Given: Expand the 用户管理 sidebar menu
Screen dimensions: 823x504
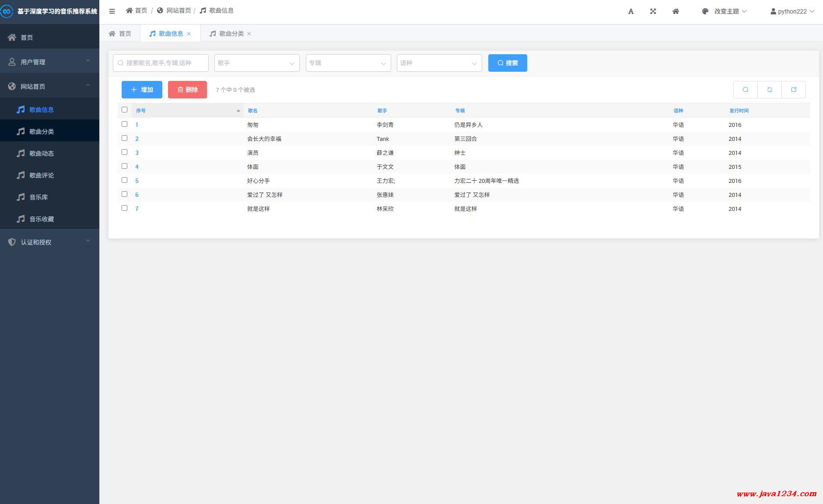Looking at the screenshot, I should (x=49, y=62).
